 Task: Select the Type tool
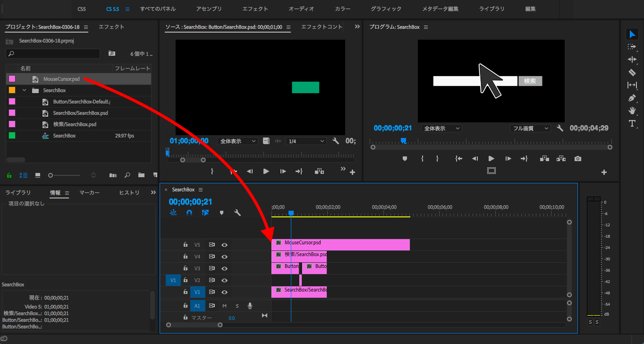point(632,123)
